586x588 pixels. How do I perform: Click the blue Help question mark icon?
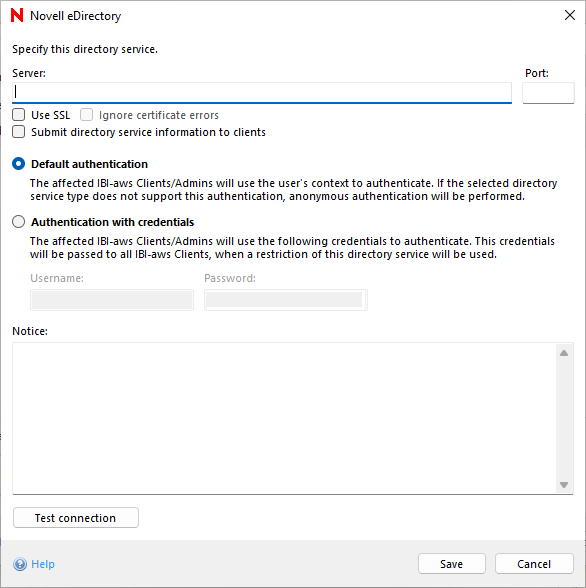[x=20, y=564]
